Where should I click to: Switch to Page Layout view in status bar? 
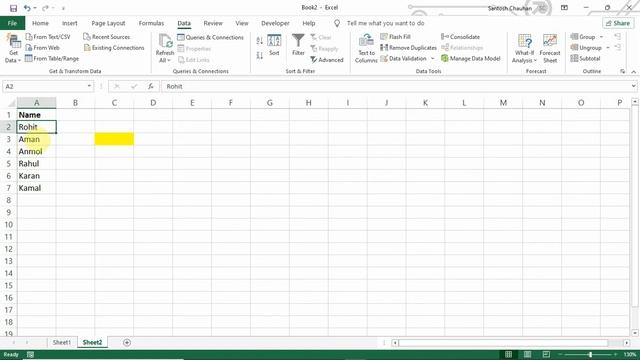tap(527, 354)
